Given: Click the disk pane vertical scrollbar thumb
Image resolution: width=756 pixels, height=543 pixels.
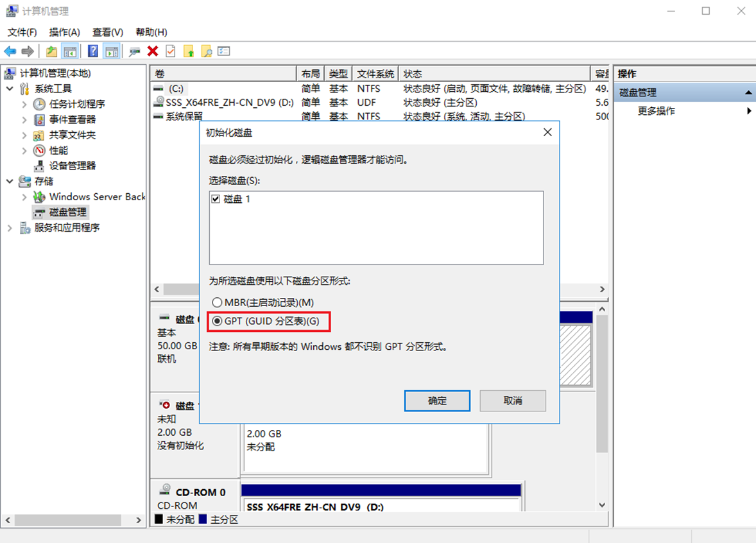Looking at the screenshot, I should 602,383.
